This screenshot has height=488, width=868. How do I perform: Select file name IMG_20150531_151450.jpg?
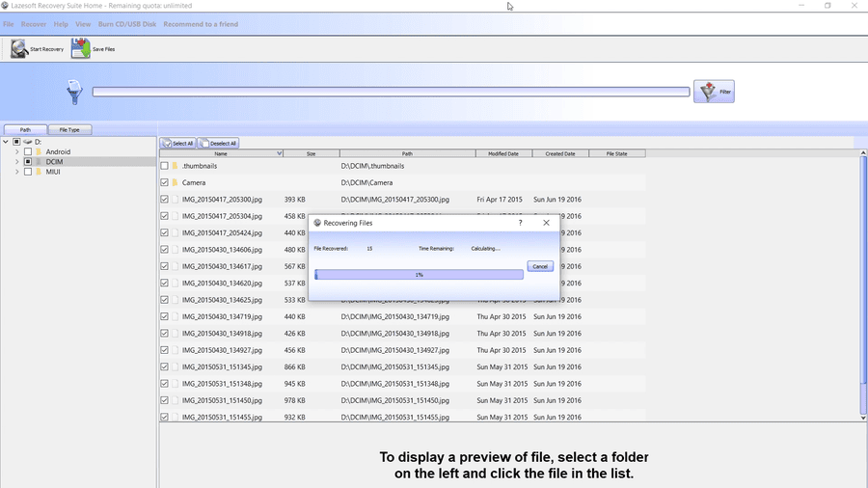(222, 400)
